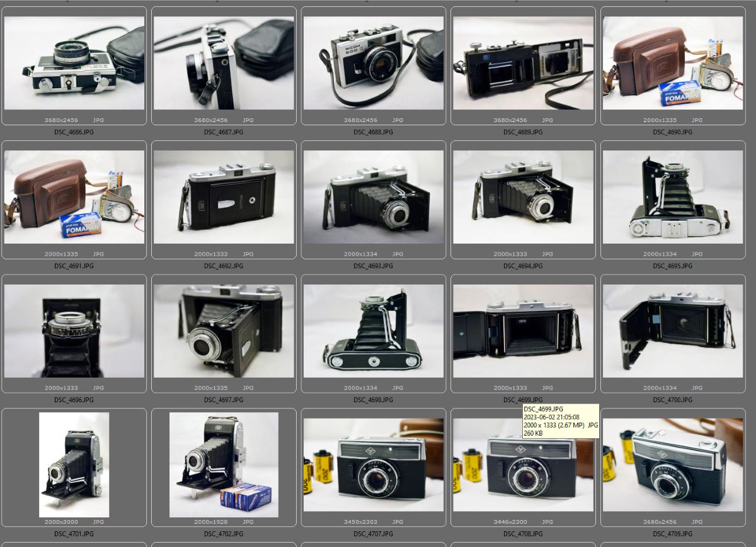This screenshot has width=756, height=547.
Task: Select the DSC_4694.JPG thumbnail
Action: (x=523, y=197)
